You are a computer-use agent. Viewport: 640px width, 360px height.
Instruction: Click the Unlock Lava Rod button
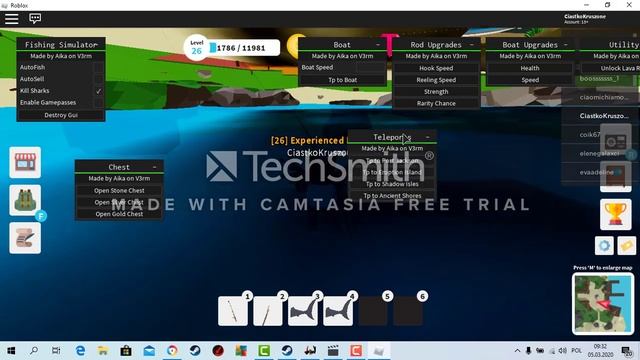click(611, 68)
